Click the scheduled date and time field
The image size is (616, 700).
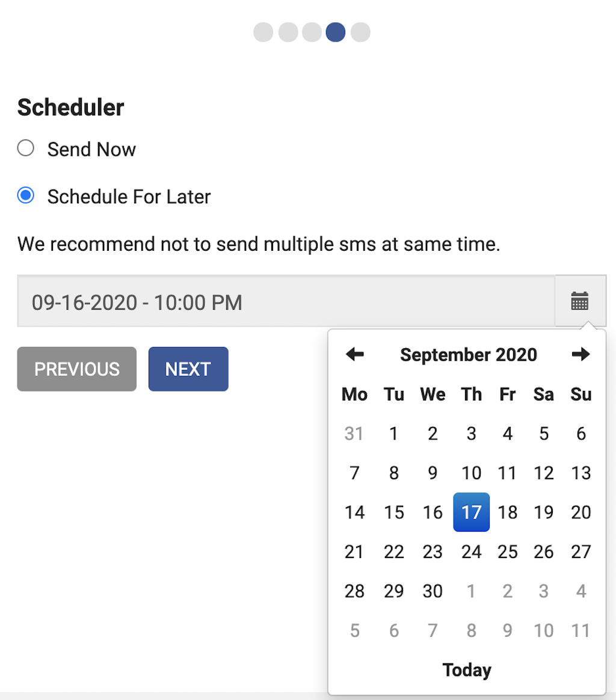click(286, 301)
